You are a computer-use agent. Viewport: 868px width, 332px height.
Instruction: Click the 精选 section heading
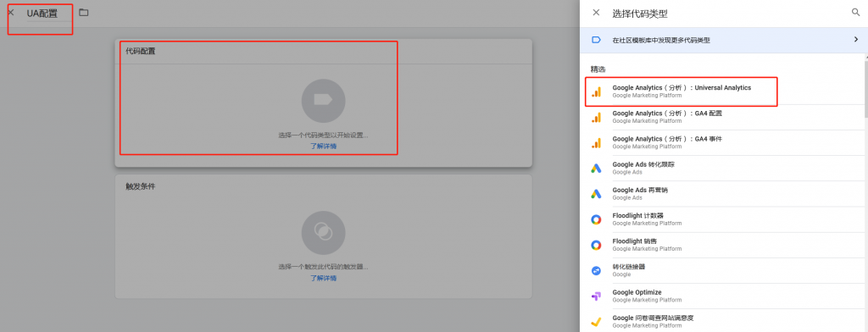(x=598, y=69)
